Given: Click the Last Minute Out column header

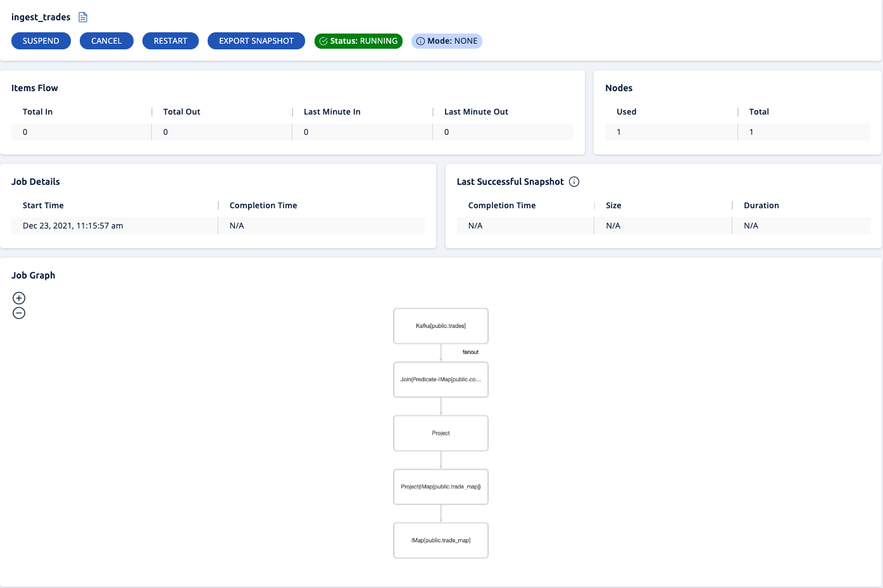Looking at the screenshot, I should [476, 112].
